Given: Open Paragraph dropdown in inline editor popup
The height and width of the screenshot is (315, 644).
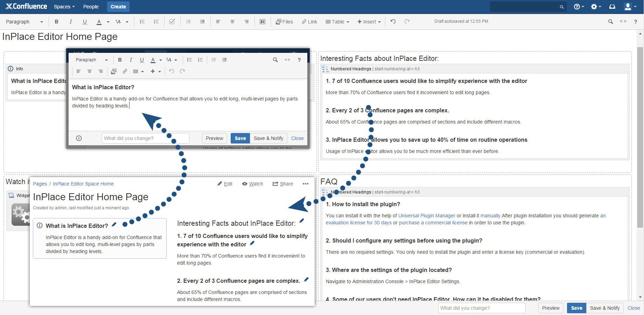Looking at the screenshot, I should [92, 60].
